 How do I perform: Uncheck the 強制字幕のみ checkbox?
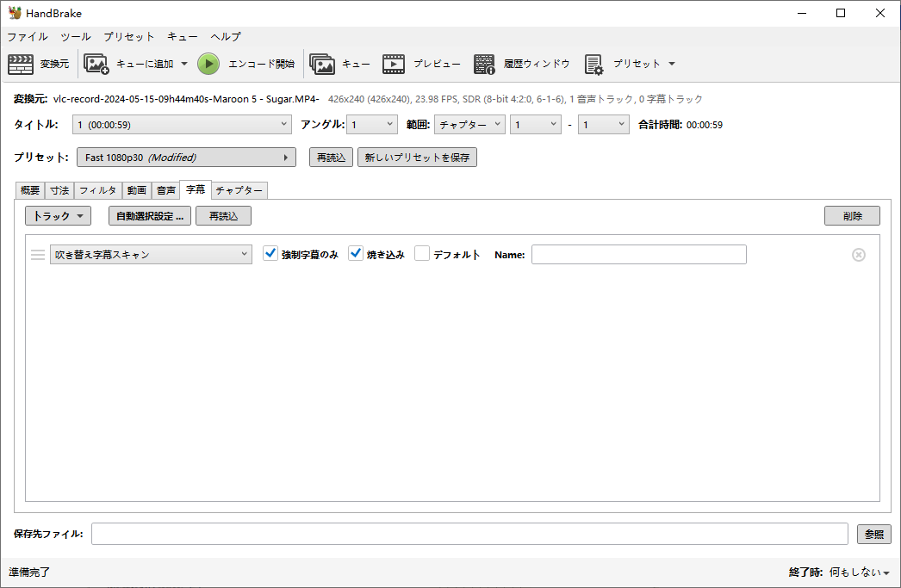[x=270, y=254]
